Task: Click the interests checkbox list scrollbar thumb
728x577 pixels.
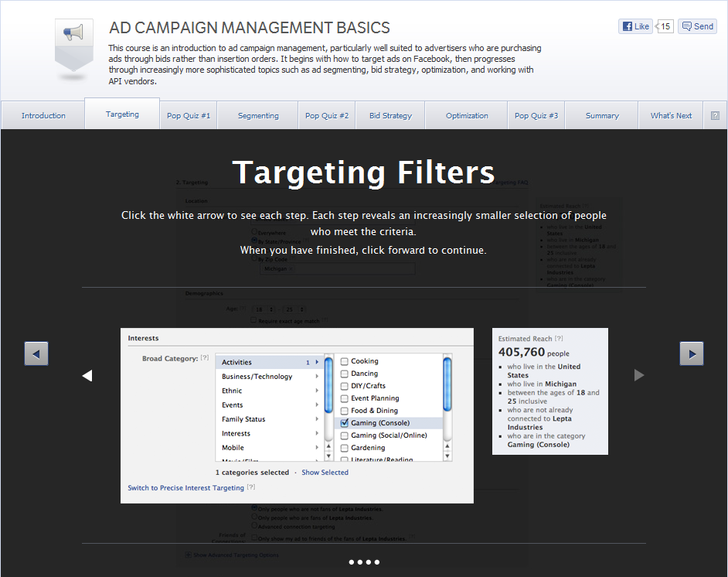Action: (447, 384)
